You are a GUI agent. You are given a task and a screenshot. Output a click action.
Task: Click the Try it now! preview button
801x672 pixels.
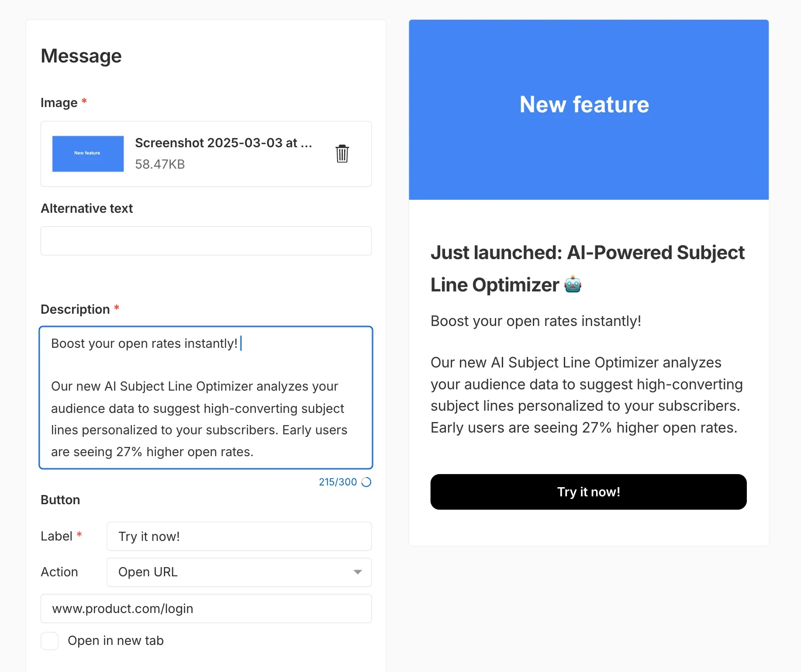click(x=588, y=492)
